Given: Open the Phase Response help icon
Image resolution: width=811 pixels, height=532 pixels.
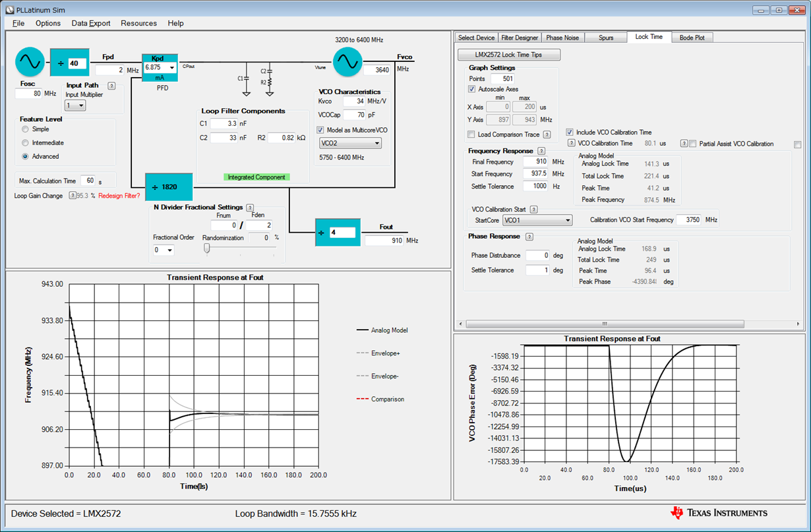Looking at the screenshot, I should pyautogui.click(x=529, y=237).
